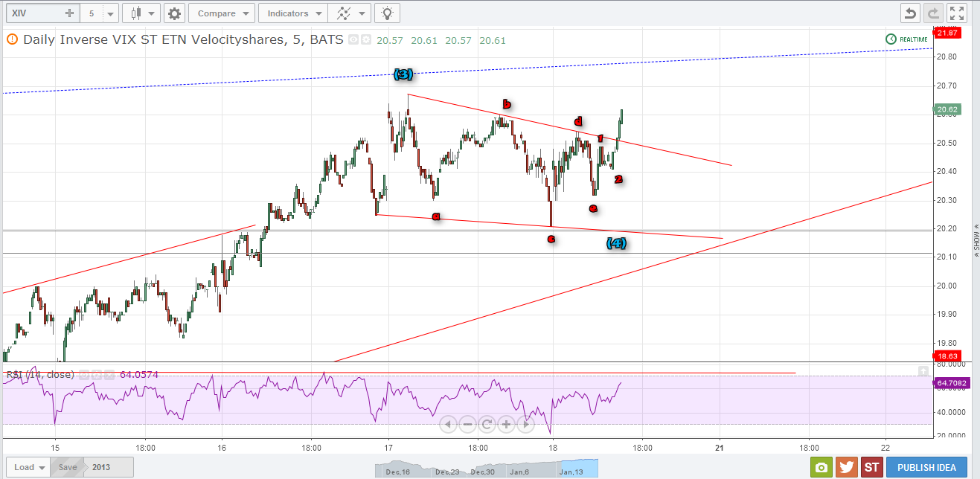Undo the last chart action
Screen dimensions: 980x479
[910, 13]
